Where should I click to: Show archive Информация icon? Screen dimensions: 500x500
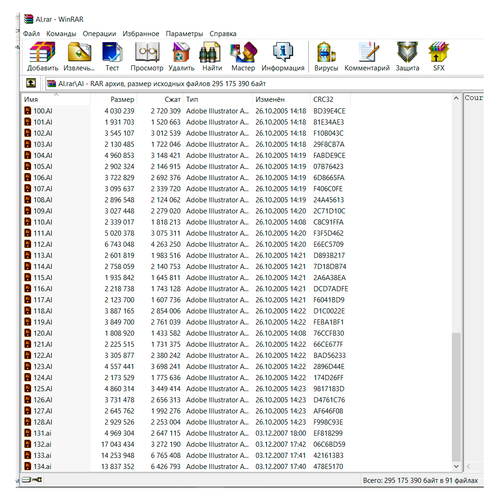tap(283, 52)
